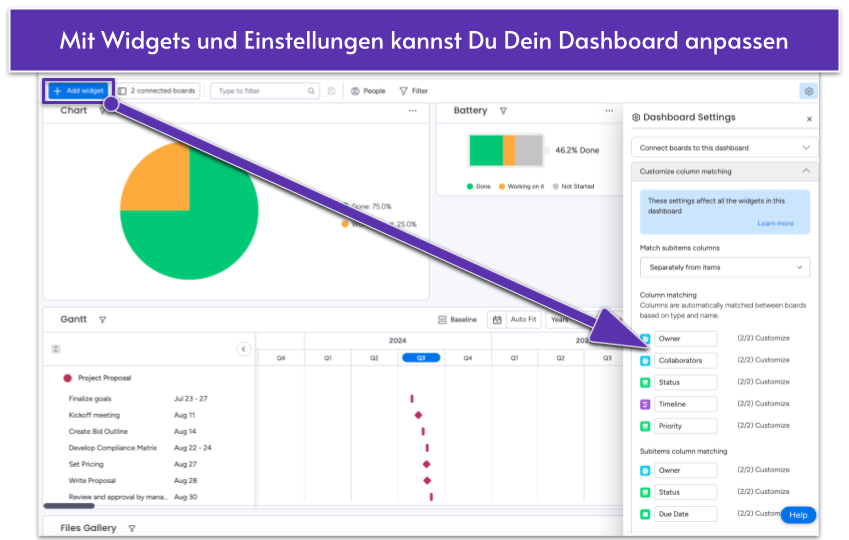
Task: Focus the Type to filter search field
Action: [265, 91]
